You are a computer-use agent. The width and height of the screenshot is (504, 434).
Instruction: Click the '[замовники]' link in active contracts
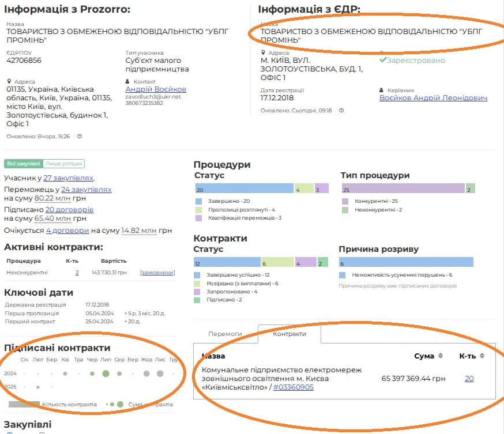(x=157, y=273)
